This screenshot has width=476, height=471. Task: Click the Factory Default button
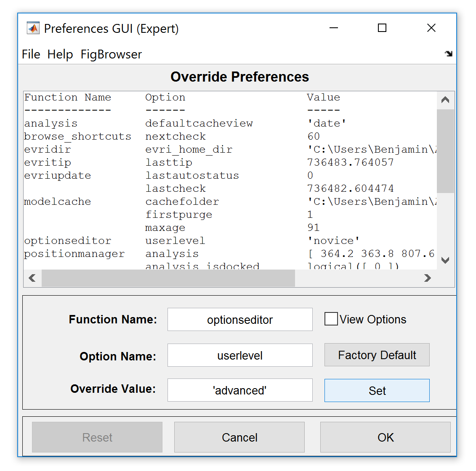(377, 355)
